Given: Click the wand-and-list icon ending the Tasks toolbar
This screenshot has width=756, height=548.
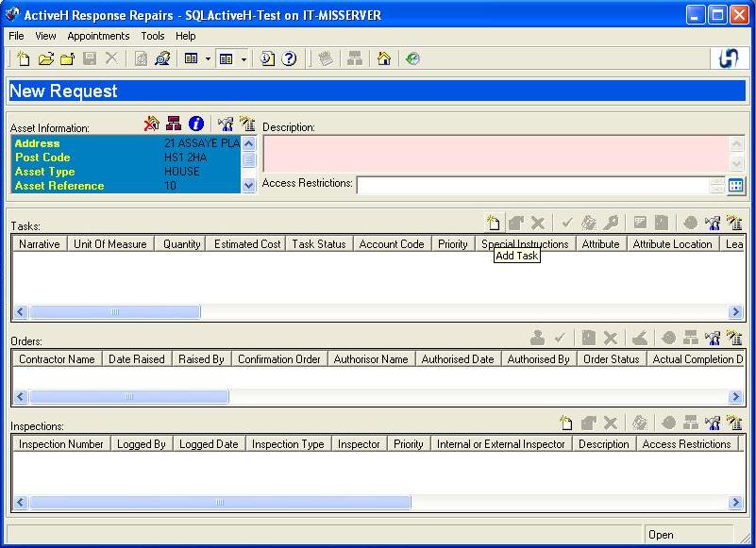Looking at the screenshot, I should (x=734, y=223).
